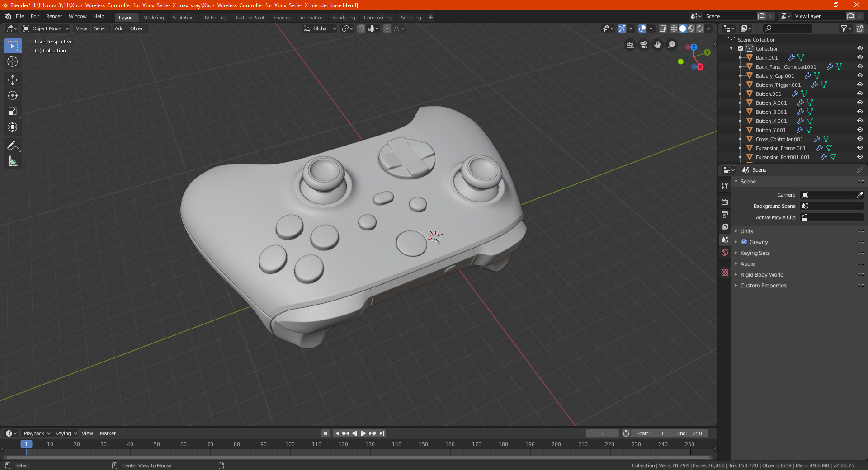
Task: Open the Object Mode dropdown
Action: [x=46, y=28]
